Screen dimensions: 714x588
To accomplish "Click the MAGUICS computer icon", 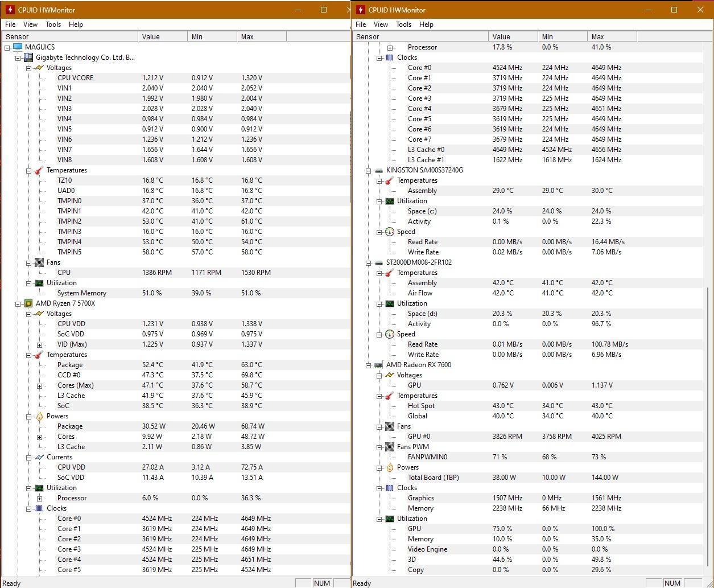I will pyautogui.click(x=18, y=47).
